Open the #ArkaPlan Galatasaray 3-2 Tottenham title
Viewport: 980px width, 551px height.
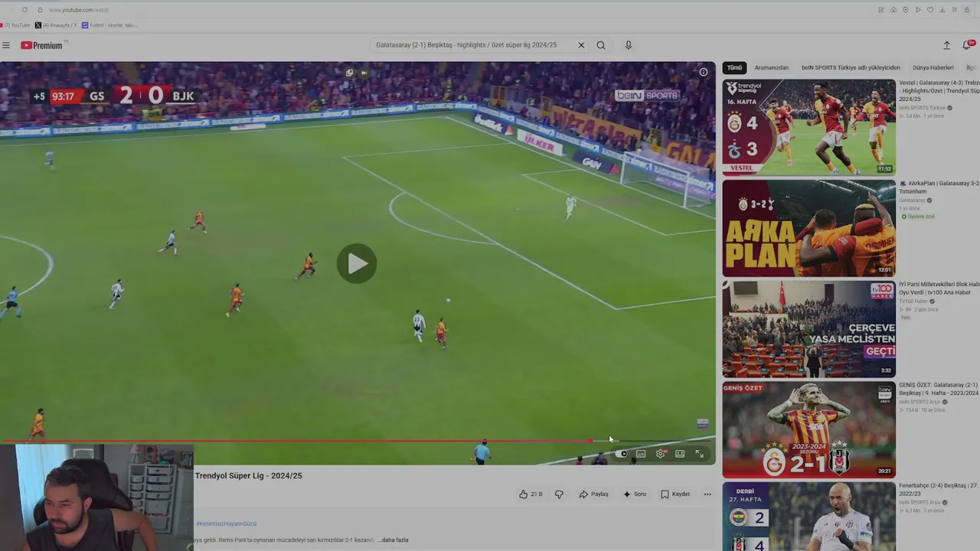click(939, 187)
